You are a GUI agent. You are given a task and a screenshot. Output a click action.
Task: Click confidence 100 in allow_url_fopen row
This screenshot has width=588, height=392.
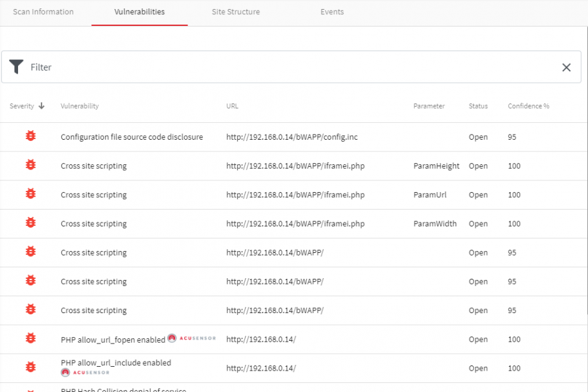coord(514,340)
